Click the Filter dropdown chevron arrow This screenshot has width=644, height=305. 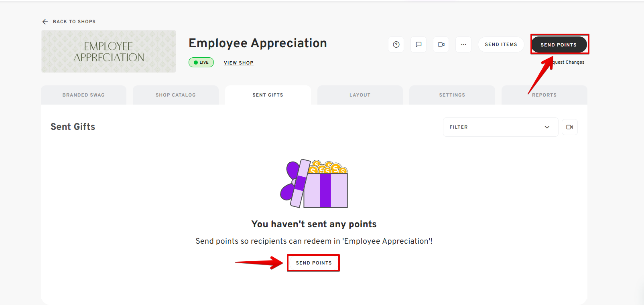click(547, 127)
